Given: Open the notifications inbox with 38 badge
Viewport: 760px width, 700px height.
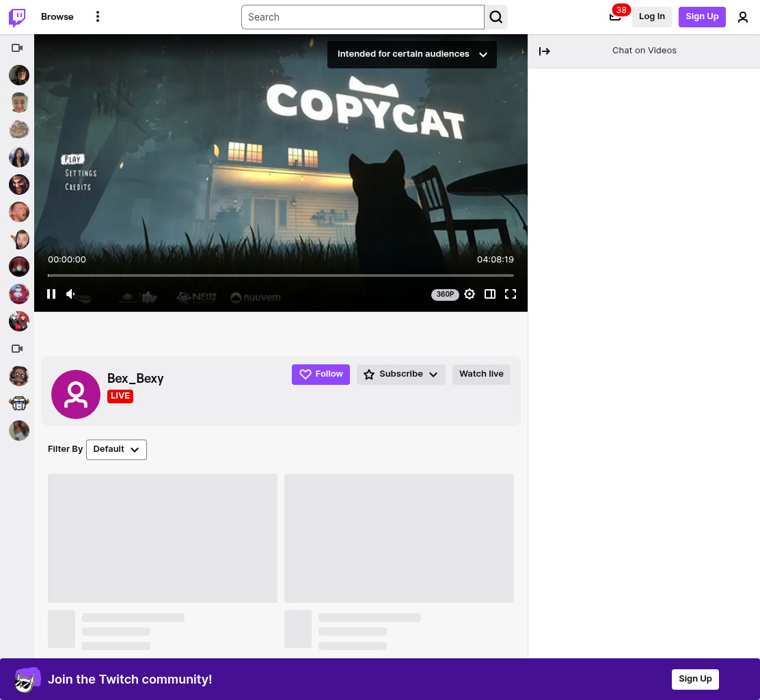Looking at the screenshot, I should coord(616,16).
